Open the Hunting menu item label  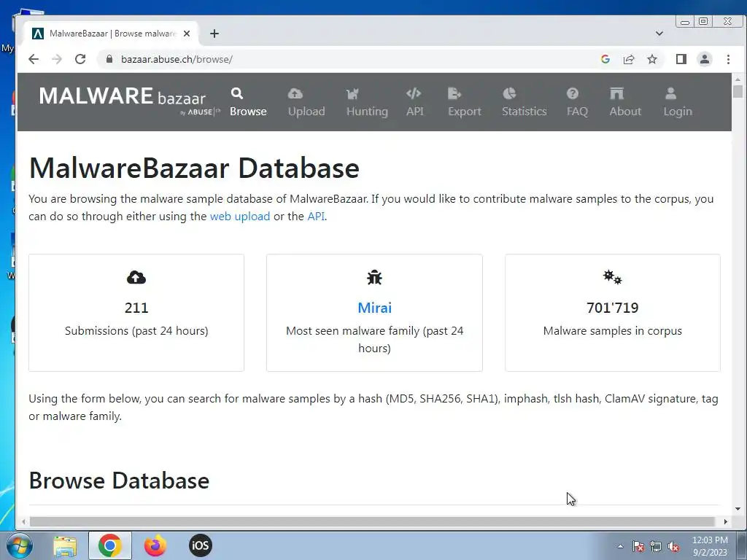pos(367,112)
